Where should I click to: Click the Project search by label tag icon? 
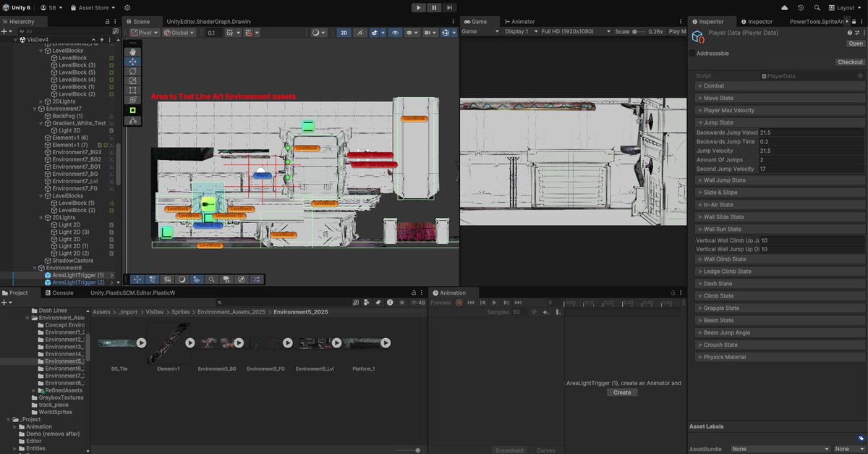[x=377, y=303]
